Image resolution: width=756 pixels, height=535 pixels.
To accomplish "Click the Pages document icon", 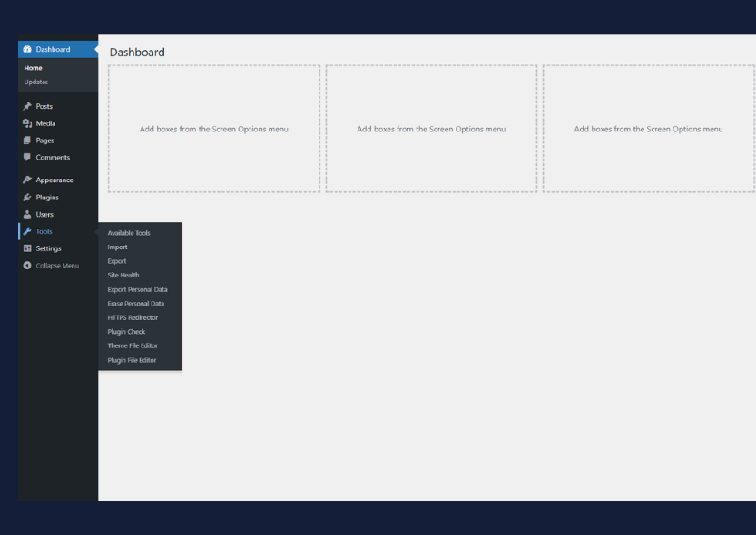I will coord(27,141).
